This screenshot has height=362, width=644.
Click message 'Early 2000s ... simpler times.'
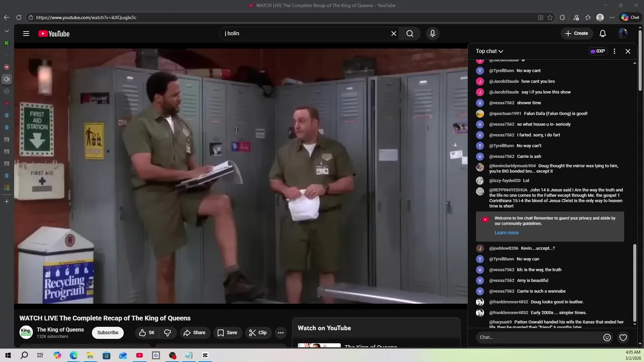558,313
